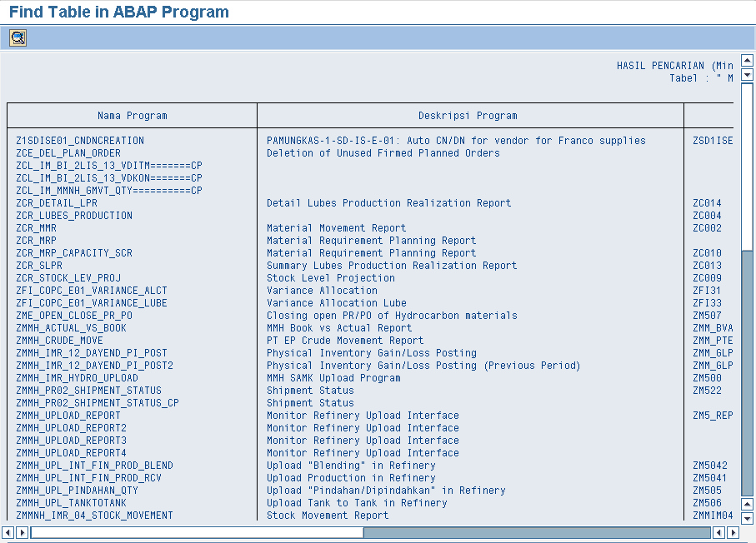Click bottommost arrow of the vertical scrollbar
Viewport: 756px width, 543px height.
[x=748, y=517]
